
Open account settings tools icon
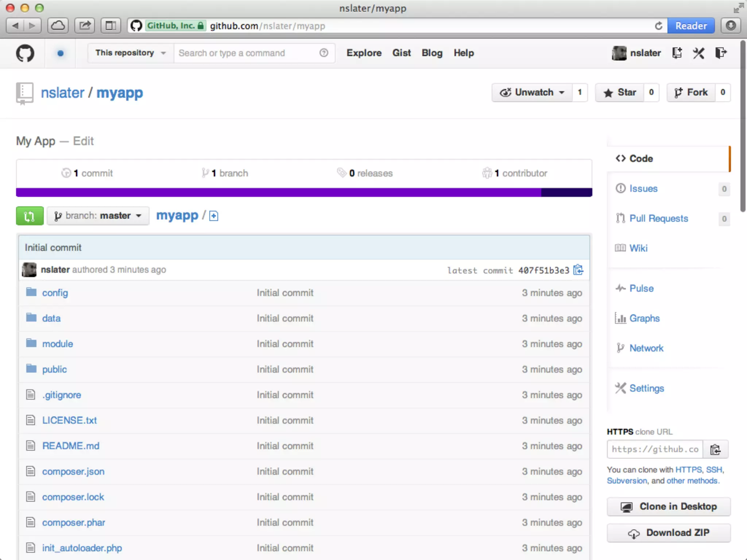[x=698, y=53]
